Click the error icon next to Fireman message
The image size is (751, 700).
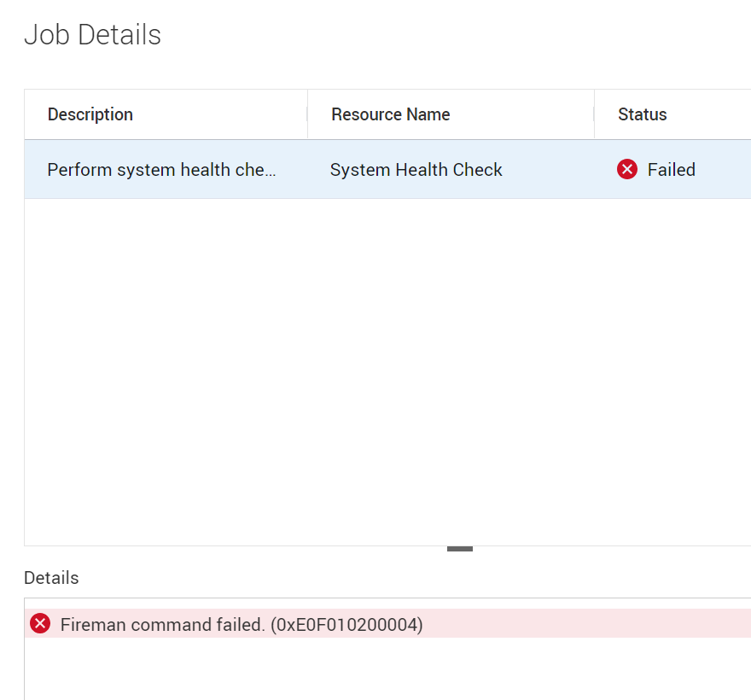click(40, 624)
